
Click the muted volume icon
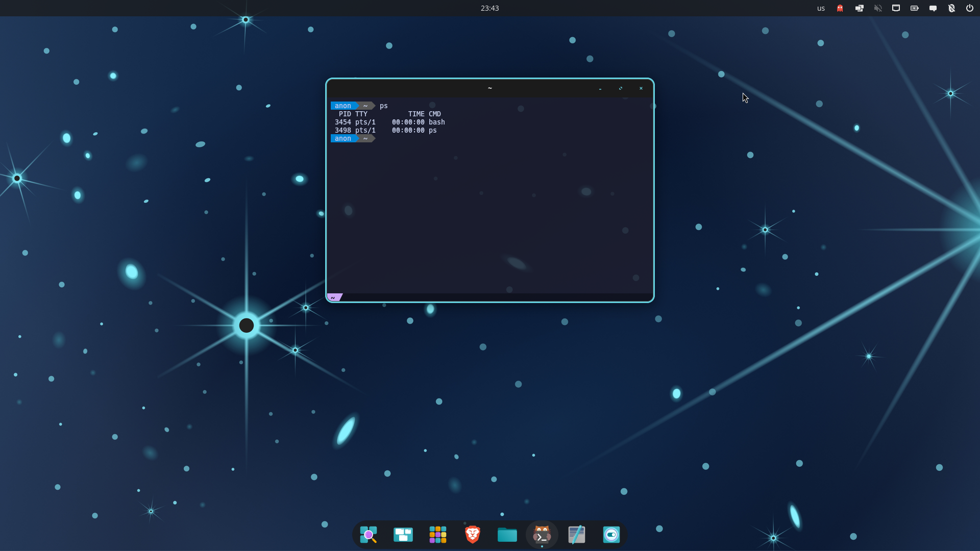877,8
